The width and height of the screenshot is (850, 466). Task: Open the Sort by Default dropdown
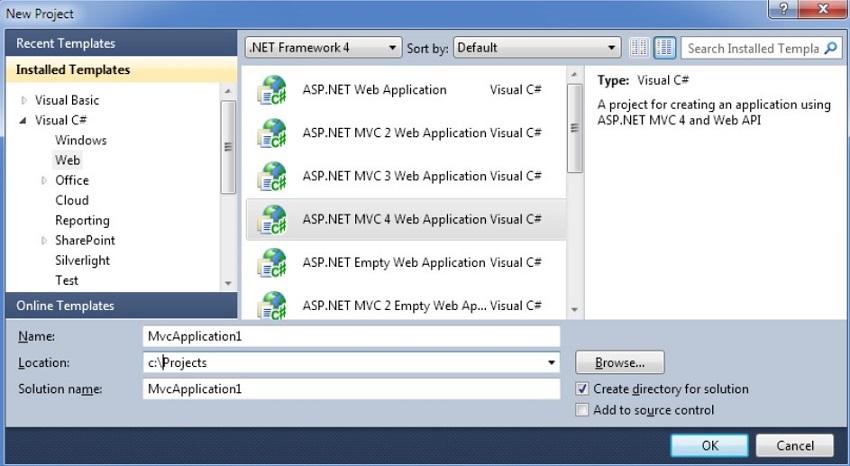537,48
